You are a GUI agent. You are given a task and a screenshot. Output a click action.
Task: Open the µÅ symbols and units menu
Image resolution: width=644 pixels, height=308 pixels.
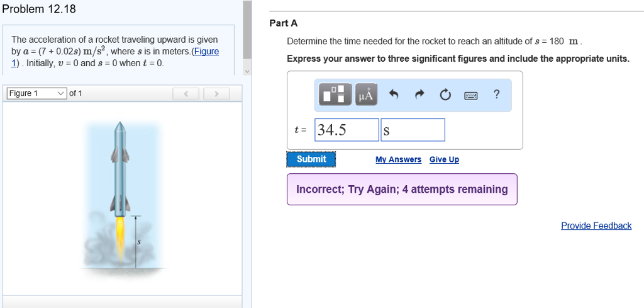[366, 95]
